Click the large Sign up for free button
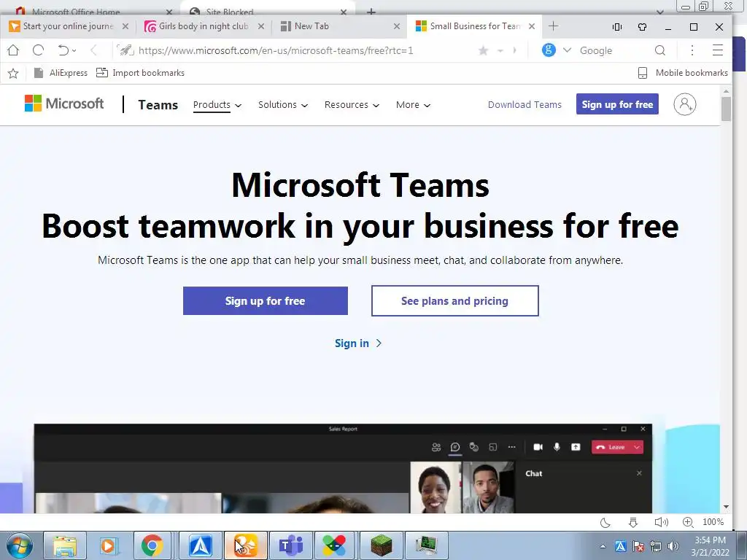 click(x=266, y=301)
